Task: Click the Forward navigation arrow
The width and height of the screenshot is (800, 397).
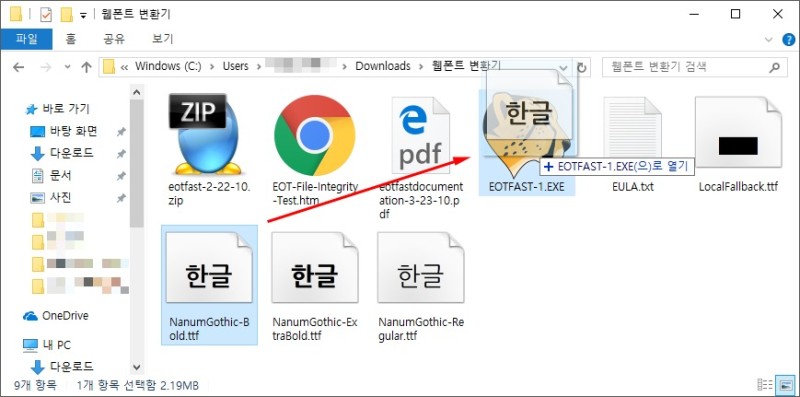Action: pyautogui.click(x=46, y=67)
